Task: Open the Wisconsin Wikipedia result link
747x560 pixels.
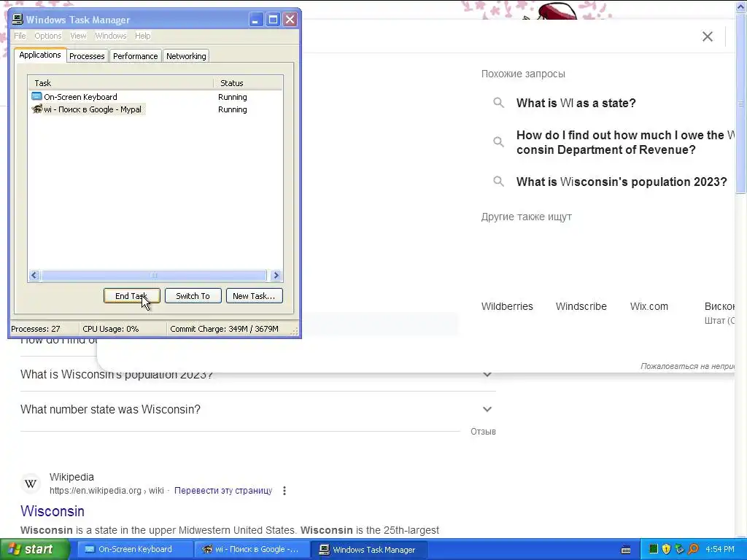Action: (53, 511)
